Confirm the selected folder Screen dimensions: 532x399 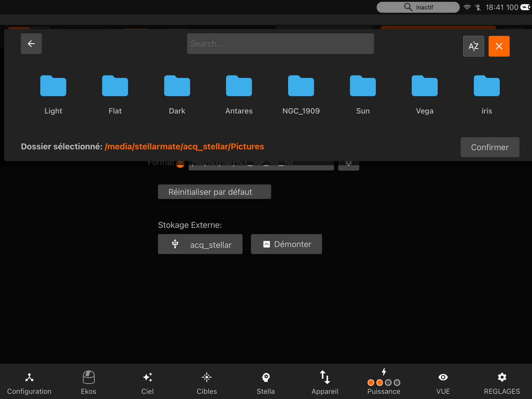coord(490,147)
